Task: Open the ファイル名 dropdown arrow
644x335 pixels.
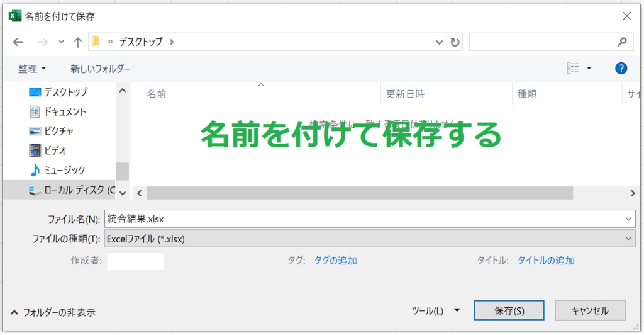Action: [x=628, y=219]
